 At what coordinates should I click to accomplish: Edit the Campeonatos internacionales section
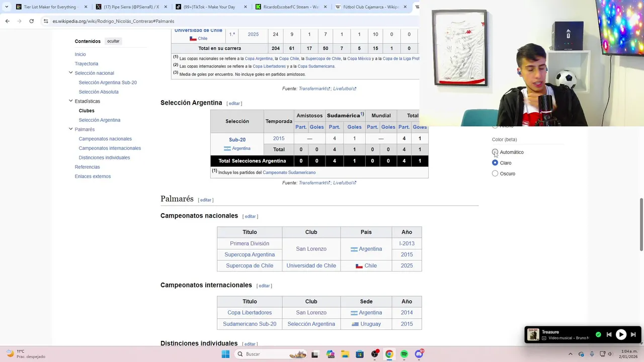click(x=264, y=286)
